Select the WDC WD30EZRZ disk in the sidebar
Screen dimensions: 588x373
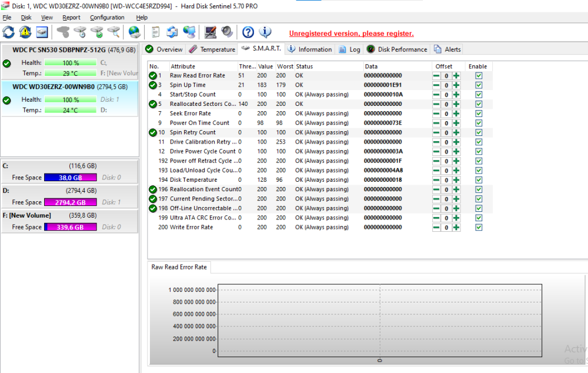pyautogui.click(x=69, y=86)
